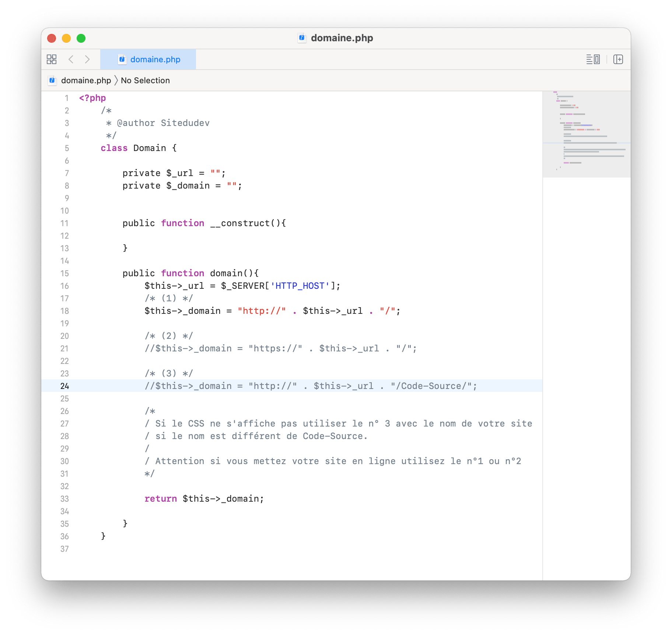Click the '@author Sitedudev' comment

[x=163, y=123]
